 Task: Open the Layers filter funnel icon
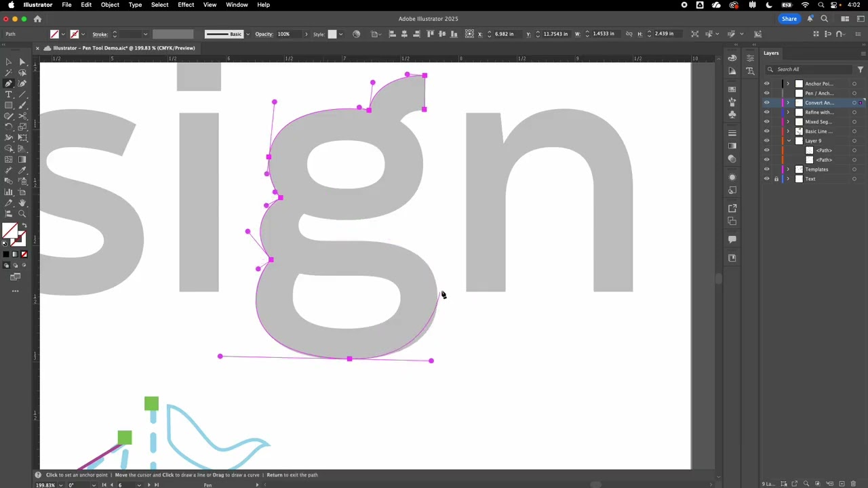click(860, 69)
